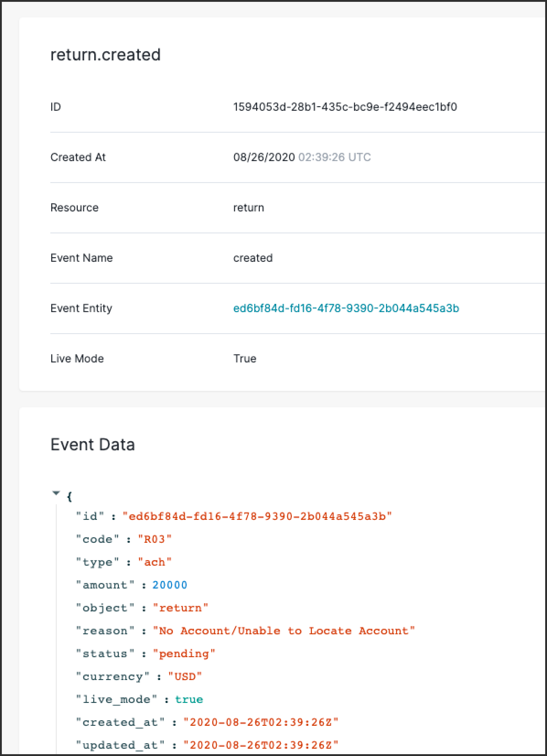Select the JSON code value "R03"
This screenshot has width=547, height=756.
(155, 539)
